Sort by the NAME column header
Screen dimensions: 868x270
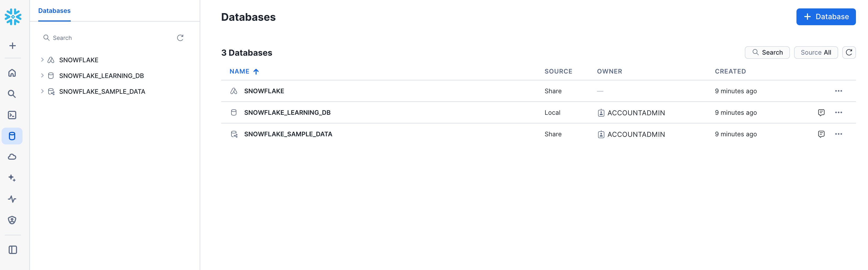(x=239, y=71)
